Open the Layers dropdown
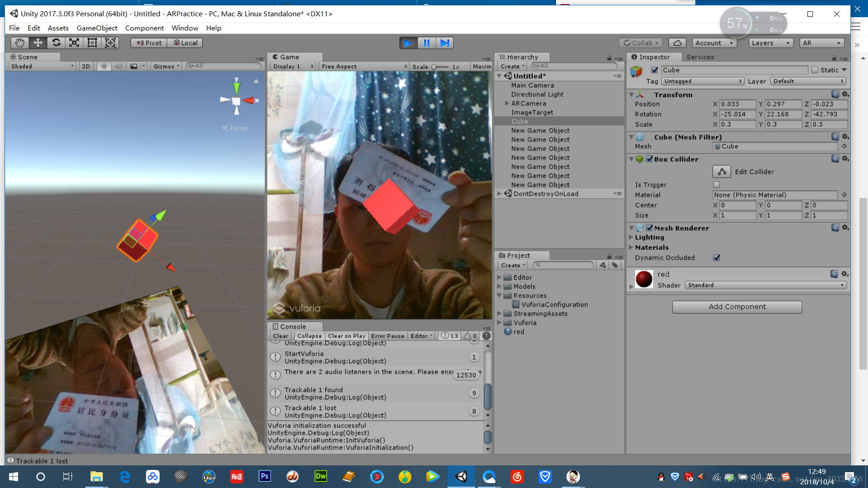 pyautogui.click(x=771, y=43)
